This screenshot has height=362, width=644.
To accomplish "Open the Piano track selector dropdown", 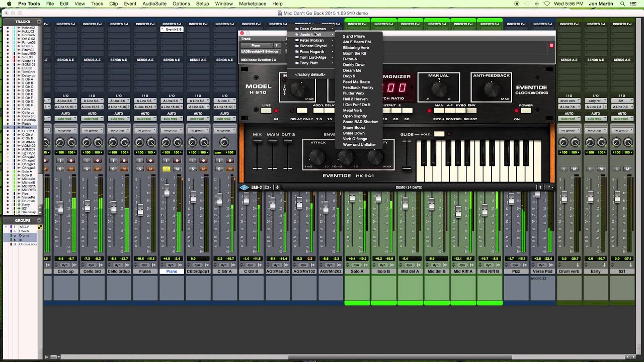I will point(256,45).
